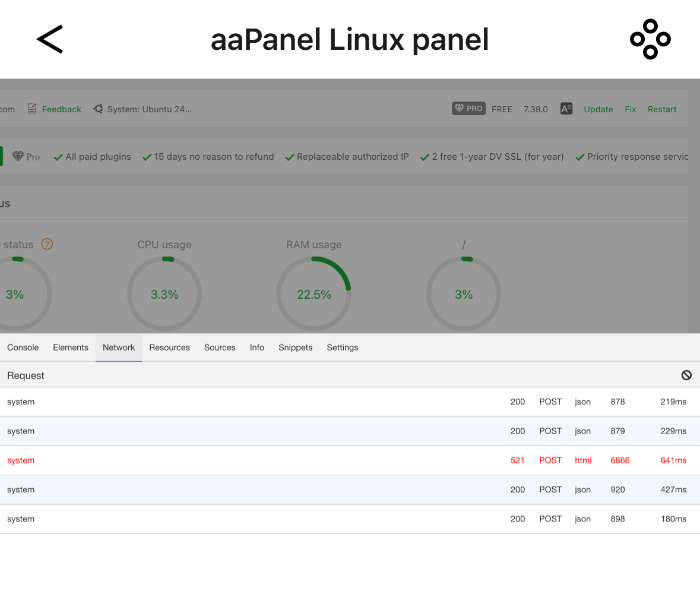Open the four-circle menu icon
Screen dimensions: 700x594
coord(650,39)
